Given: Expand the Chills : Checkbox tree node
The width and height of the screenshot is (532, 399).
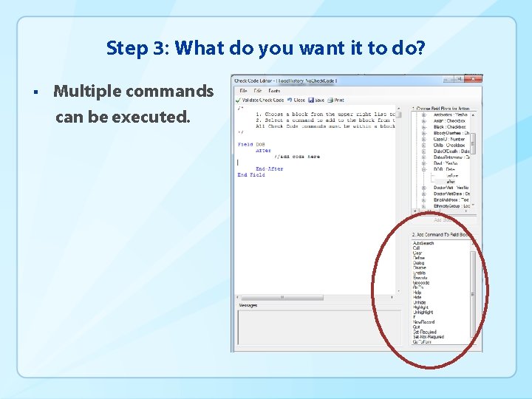Looking at the screenshot, I should tap(424, 146).
